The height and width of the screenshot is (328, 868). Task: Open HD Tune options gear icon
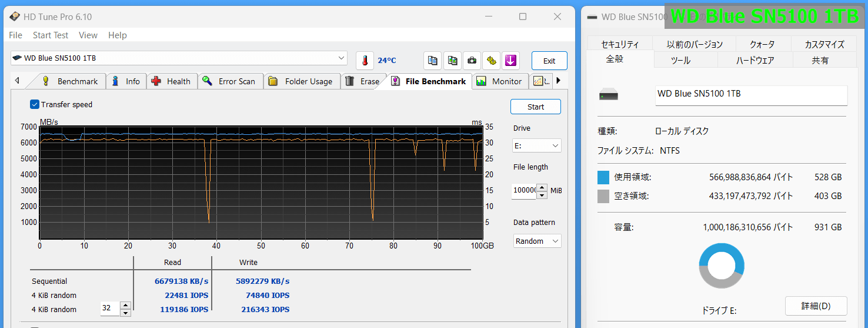click(491, 61)
